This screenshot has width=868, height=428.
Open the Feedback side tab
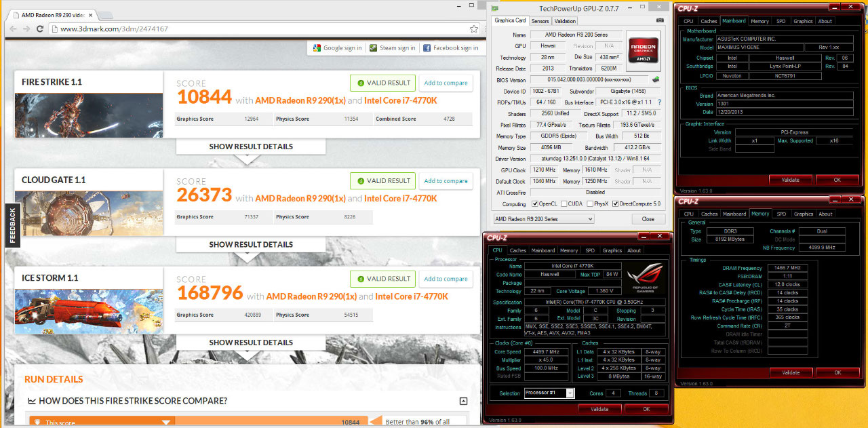click(12, 225)
